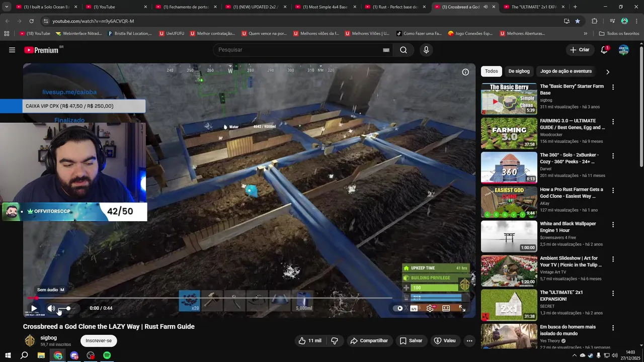
Task: Click Salvar to save video
Action: [x=411, y=340]
